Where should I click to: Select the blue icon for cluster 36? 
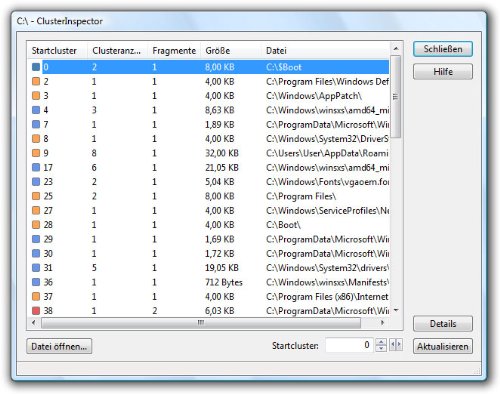36,282
